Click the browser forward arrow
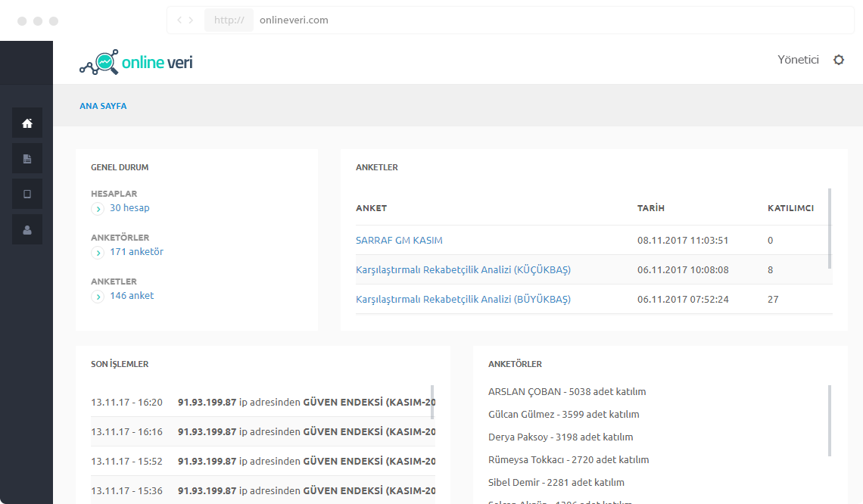 pos(192,20)
